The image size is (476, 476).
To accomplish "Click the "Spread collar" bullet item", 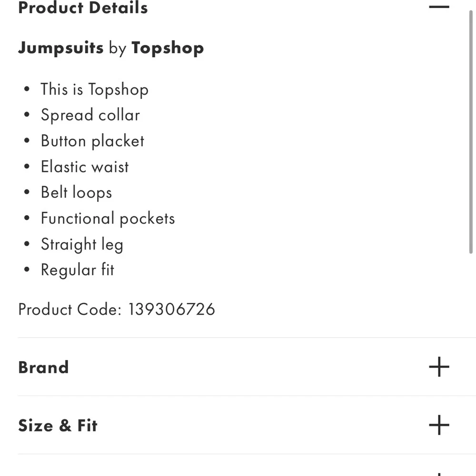I will [x=90, y=115].
